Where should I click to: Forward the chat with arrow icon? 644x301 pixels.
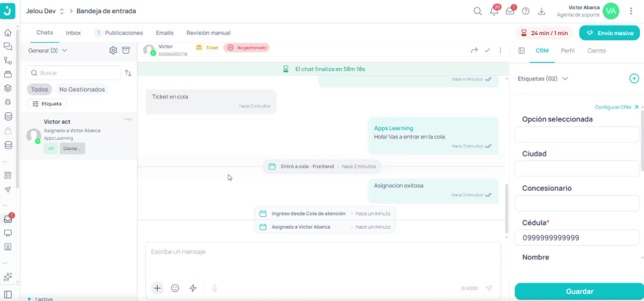[474, 50]
